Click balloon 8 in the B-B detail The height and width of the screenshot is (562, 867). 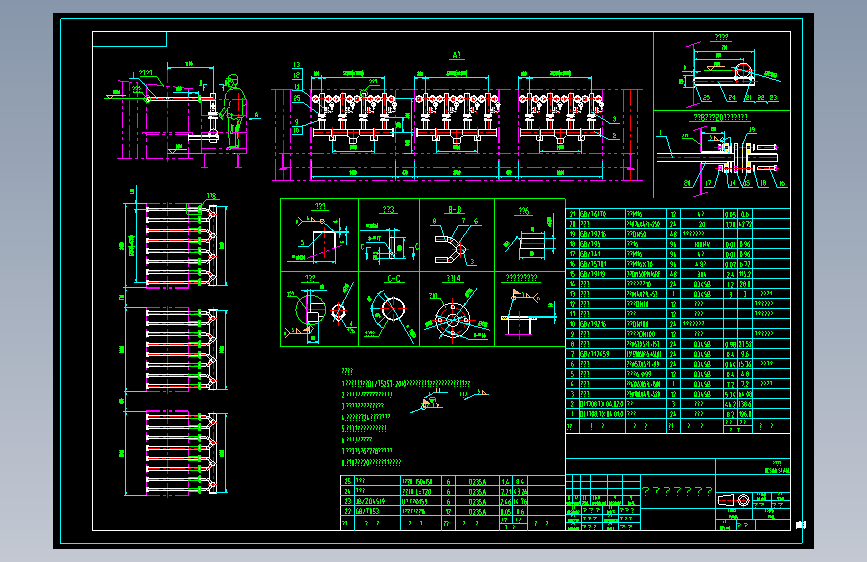tap(435, 221)
